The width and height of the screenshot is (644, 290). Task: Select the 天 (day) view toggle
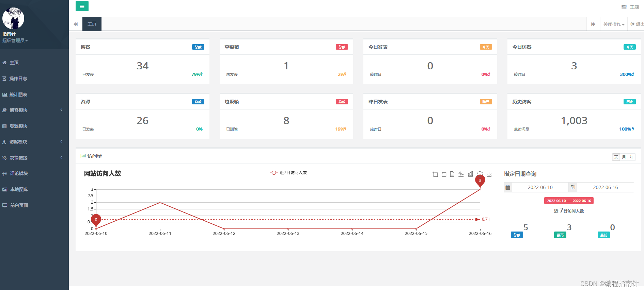(x=616, y=157)
